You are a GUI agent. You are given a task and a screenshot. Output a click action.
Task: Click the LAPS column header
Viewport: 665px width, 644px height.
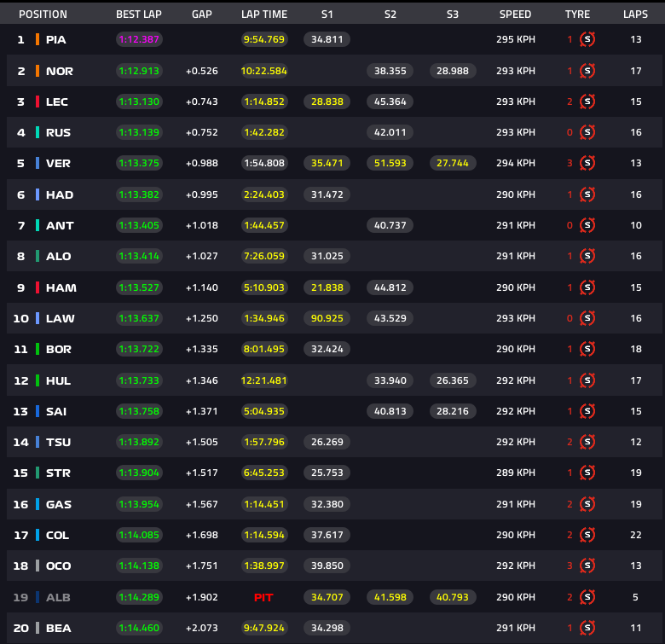[635, 15]
